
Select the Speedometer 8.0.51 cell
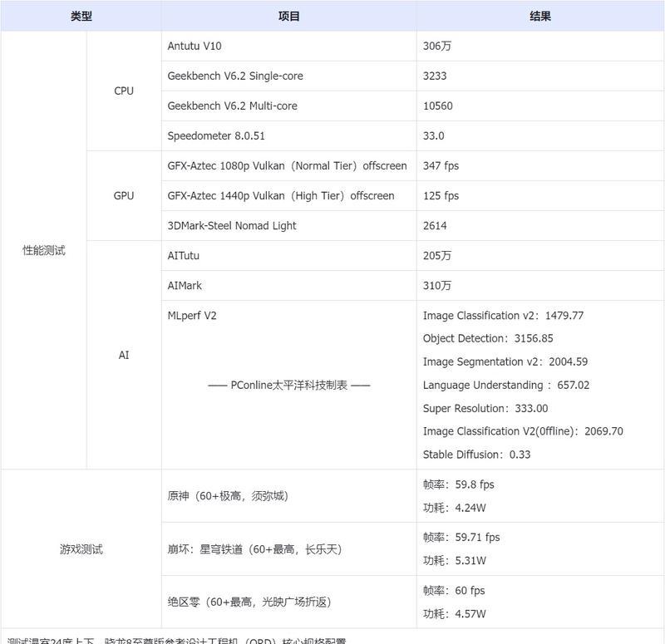pos(216,135)
